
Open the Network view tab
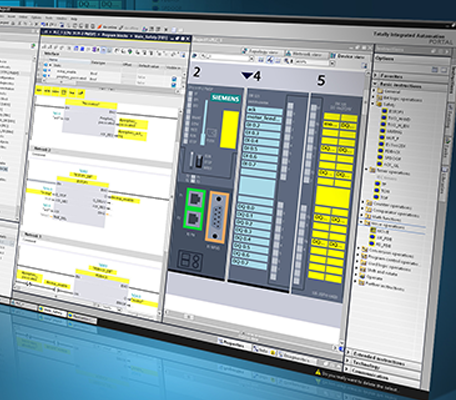click(306, 54)
